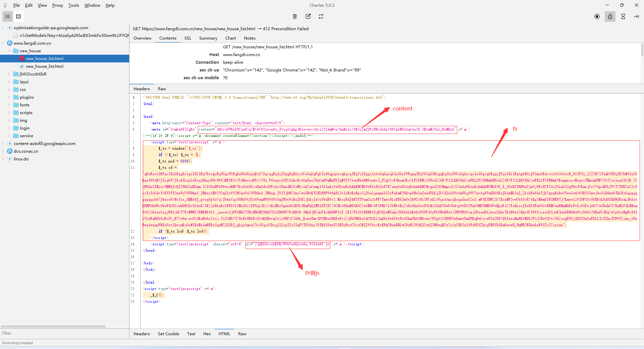Viewport: 644px width, 349px height.
Task: Switch to the sequence list view icon
Action: tap(18, 16)
